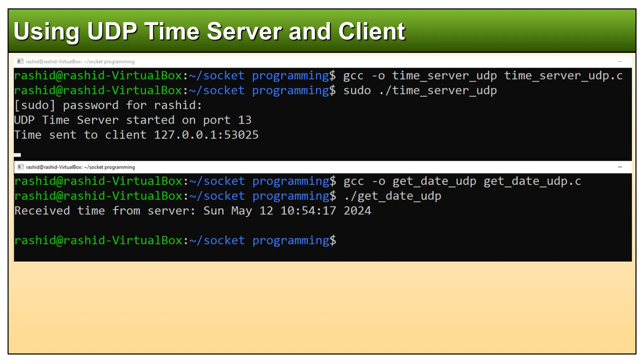
Task: Click the upper terminal window's title bar icon
Action: pyautogui.click(x=20, y=61)
